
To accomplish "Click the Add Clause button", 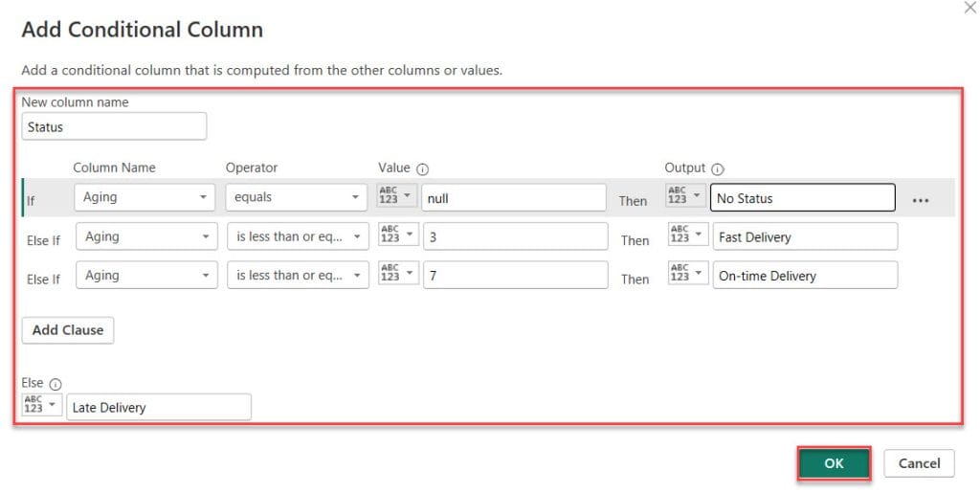I will click(x=68, y=330).
